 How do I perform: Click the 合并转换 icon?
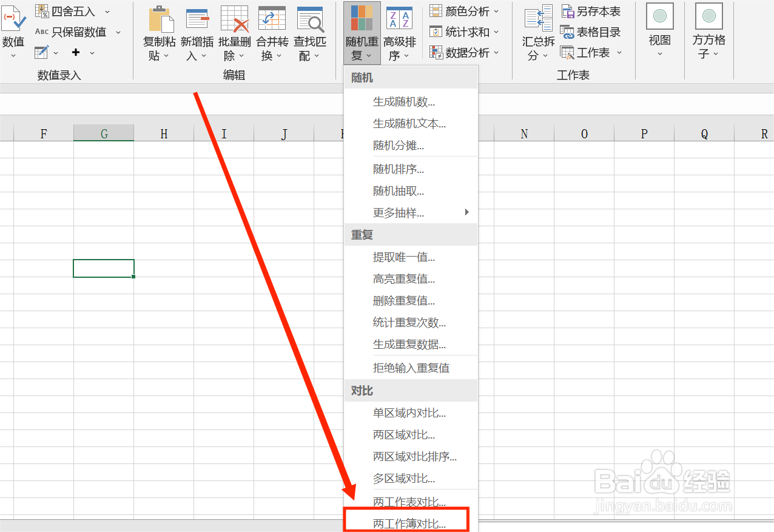point(272,19)
